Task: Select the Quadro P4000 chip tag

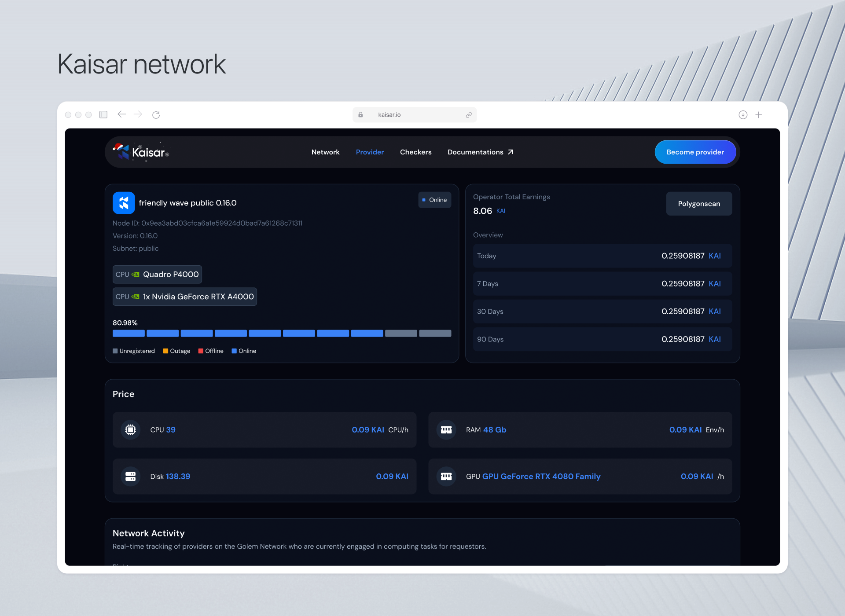Action: [157, 275]
